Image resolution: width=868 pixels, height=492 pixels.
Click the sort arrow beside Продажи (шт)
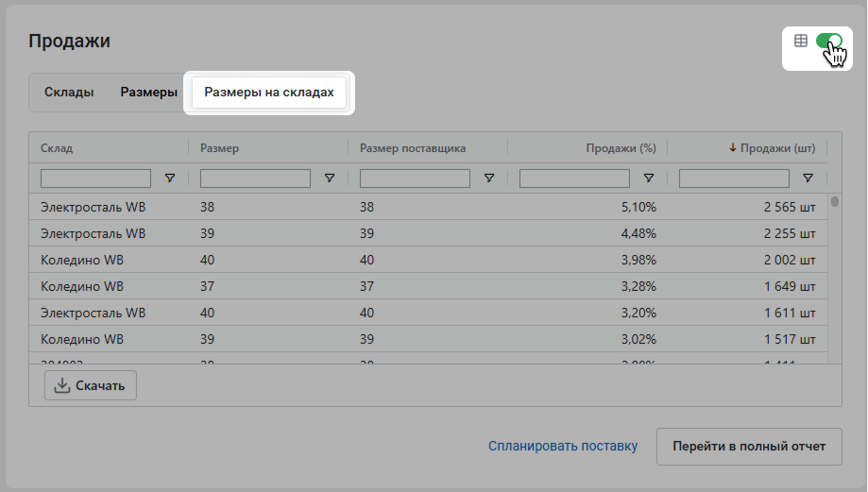click(732, 147)
